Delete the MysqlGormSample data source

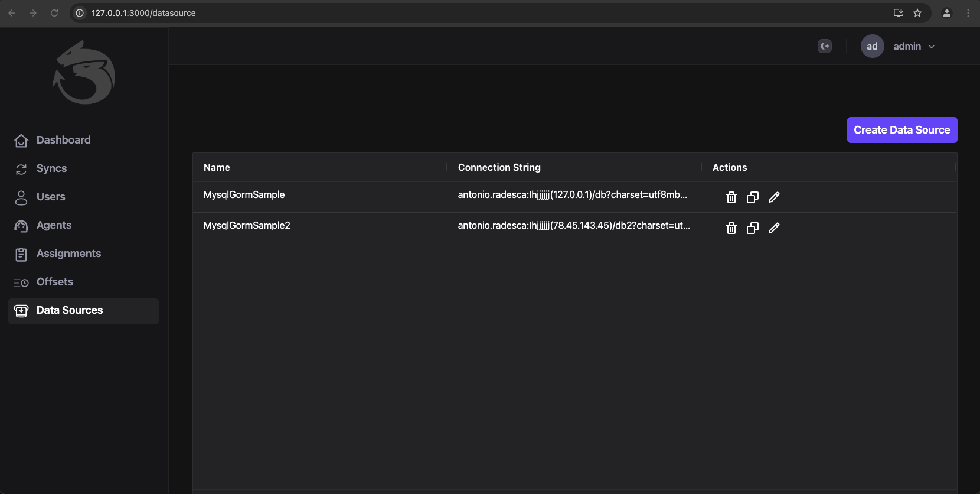pyautogui.click(x=731, y=197)
